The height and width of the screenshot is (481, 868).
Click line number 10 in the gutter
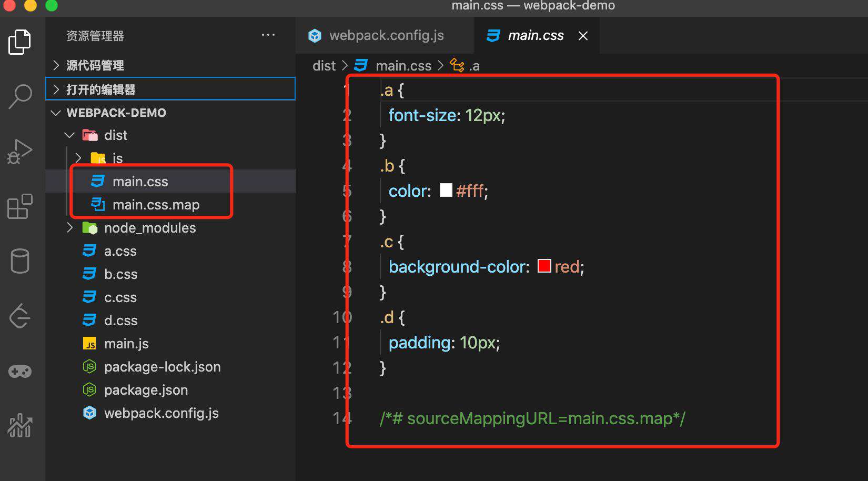click(342, 317)
